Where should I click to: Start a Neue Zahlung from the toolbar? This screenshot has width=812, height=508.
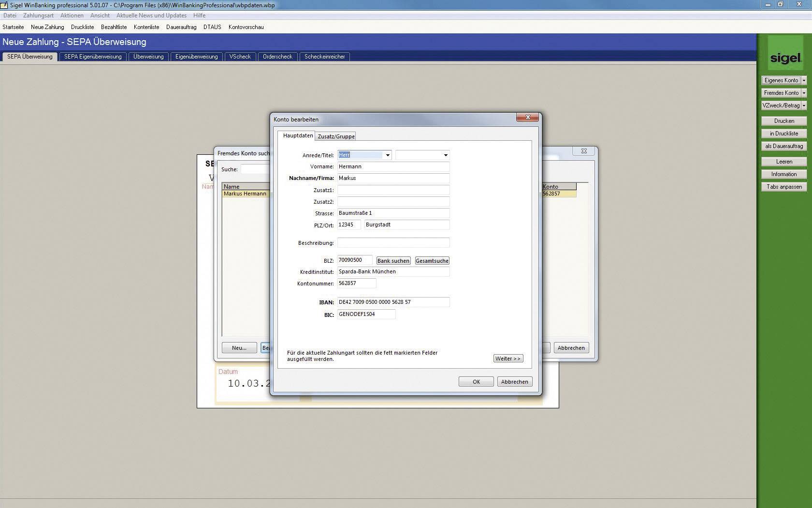pyautogui.click(x=47, y=27)
